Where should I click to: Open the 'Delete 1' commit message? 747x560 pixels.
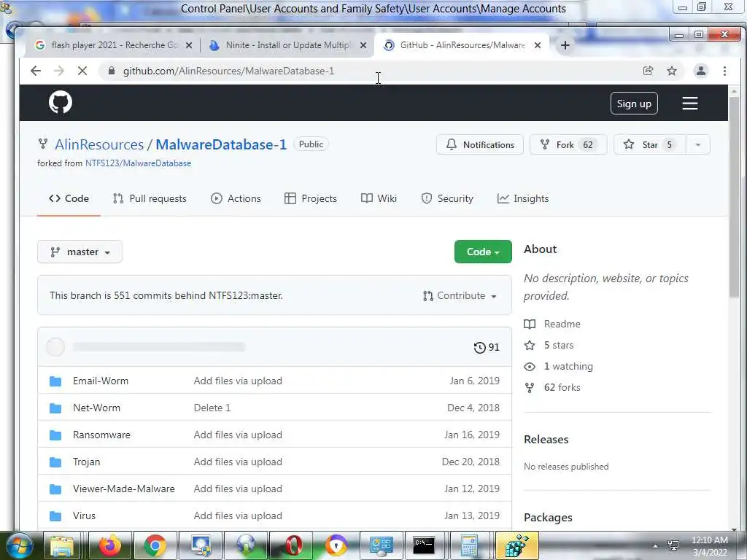pos(212,408)
